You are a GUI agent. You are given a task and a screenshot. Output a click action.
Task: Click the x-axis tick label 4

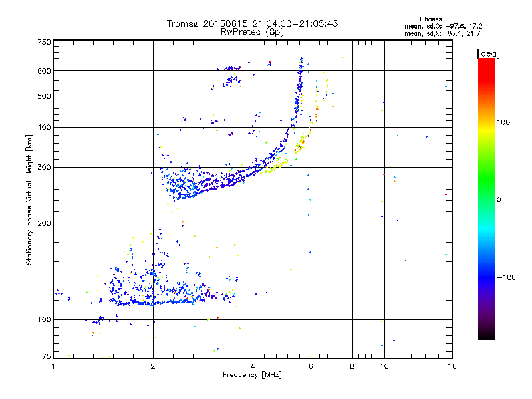click(253, 366)
